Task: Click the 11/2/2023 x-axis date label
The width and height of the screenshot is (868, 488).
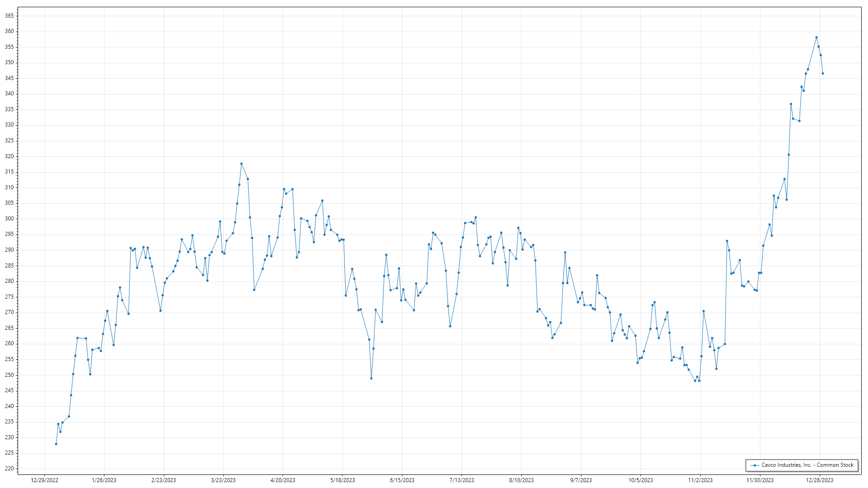Action: click(x=700, y=480)
